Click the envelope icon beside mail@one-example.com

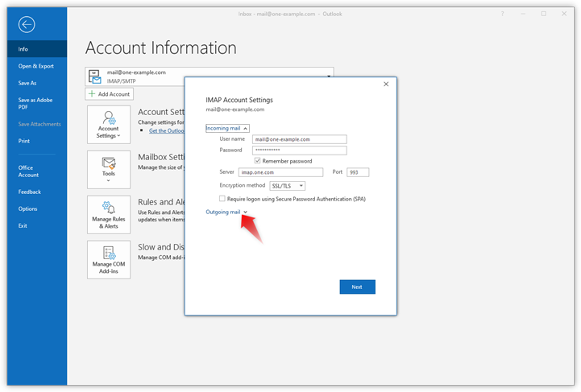pyautogui.click(x=96, y=76)
